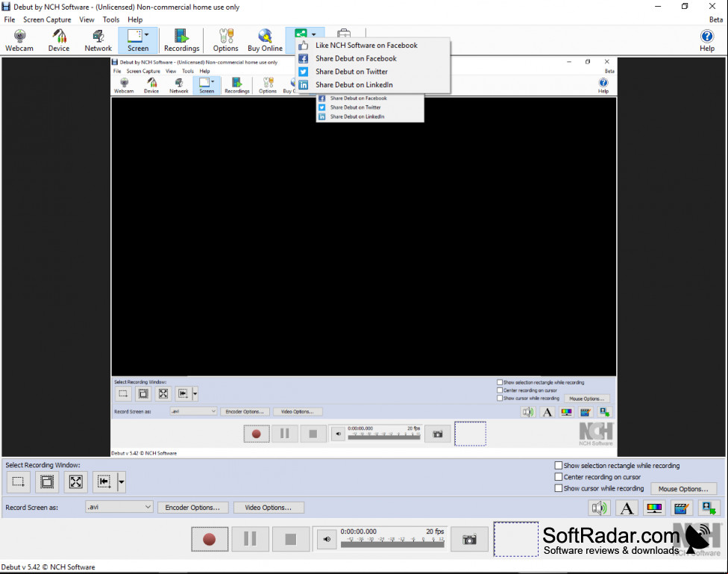Choose the rectangle selection recording window tool
Image resolution: width=728 pixels, height=574 pixels.
click(19, 481)
